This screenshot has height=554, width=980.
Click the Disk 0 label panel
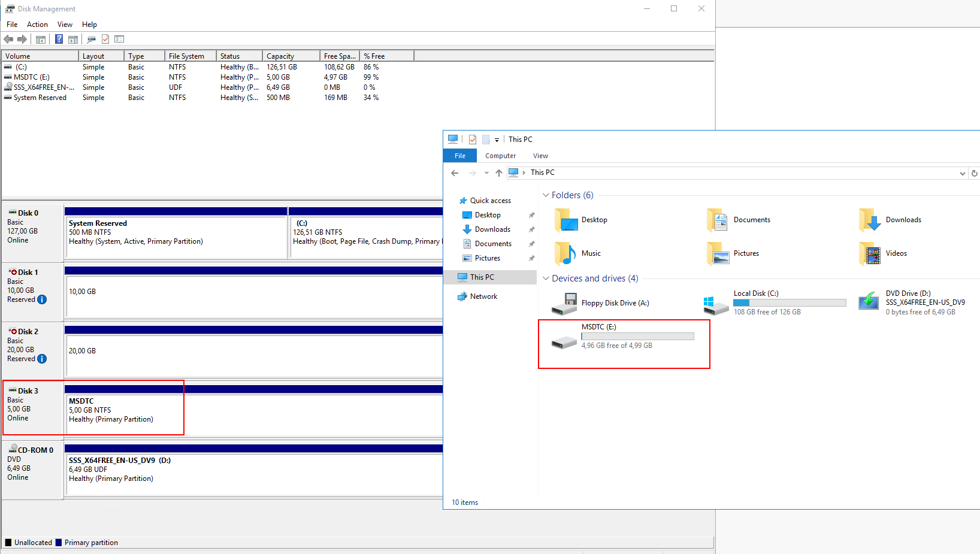click(33, 233)
